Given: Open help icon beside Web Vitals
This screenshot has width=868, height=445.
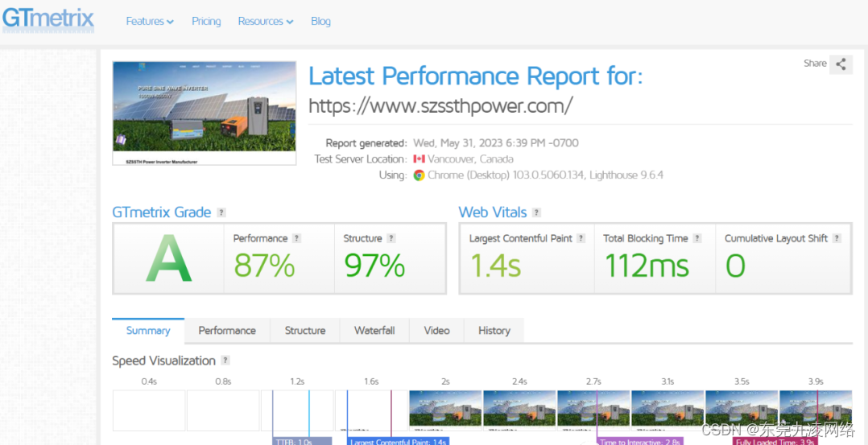Looking at the screenshot, I should tap(536, 212).
